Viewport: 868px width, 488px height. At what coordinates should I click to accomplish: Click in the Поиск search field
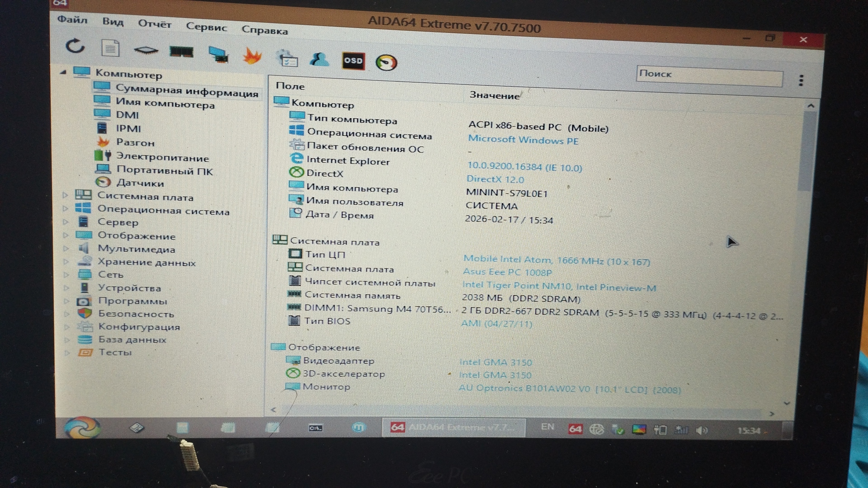click(x=709, y=77)
